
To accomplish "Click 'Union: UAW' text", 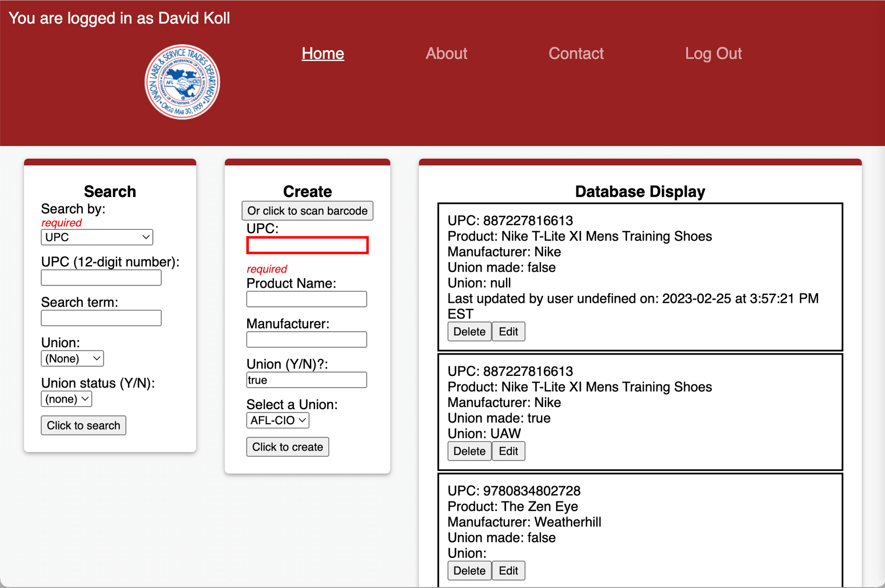I will point(484,433).
